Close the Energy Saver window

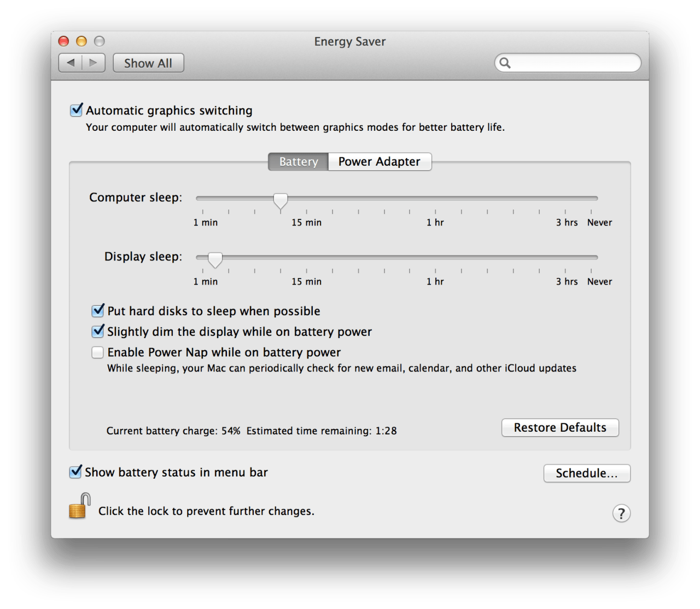[x=64, y=41]
